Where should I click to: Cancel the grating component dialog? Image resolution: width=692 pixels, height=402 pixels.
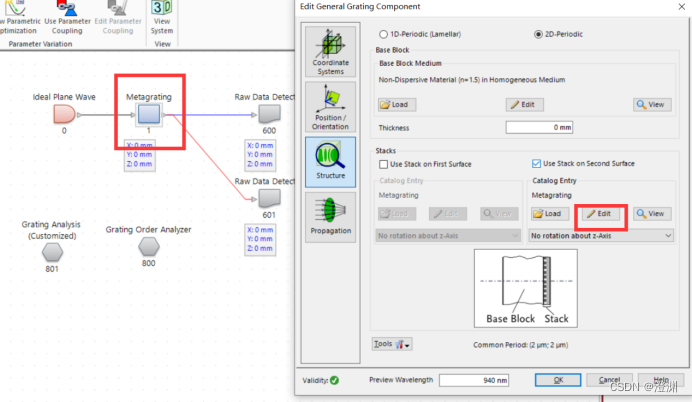(x=609, y=380)
